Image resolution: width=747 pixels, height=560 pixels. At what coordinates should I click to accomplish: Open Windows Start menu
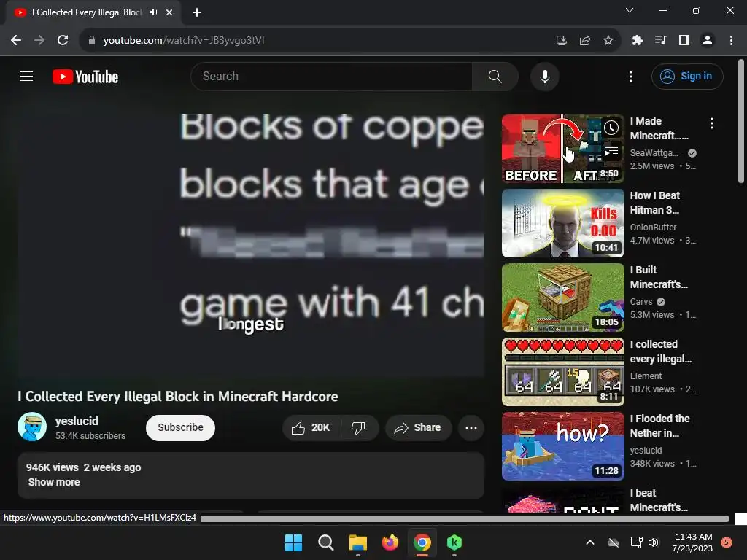pos(293,542)
